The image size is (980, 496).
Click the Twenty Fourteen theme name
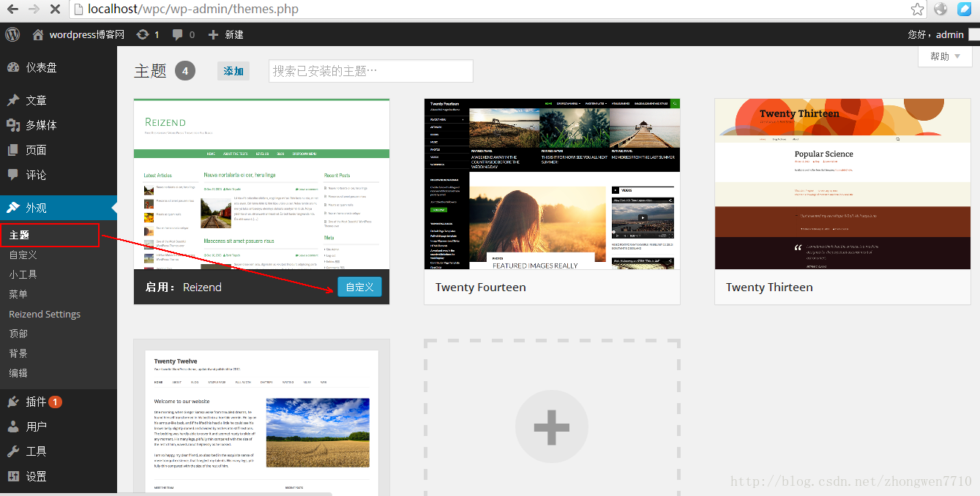[x=480, y=287]
